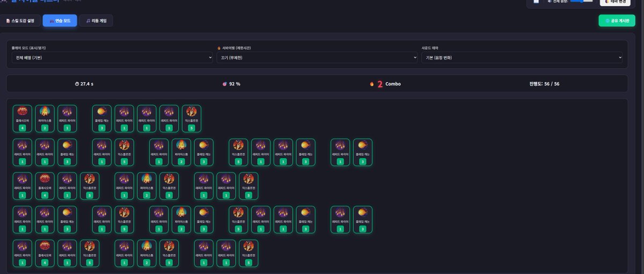Select the 파이어스톰 card in the second row
The image size is (644, 274).
pyautogui.click(x=181, y=153)
